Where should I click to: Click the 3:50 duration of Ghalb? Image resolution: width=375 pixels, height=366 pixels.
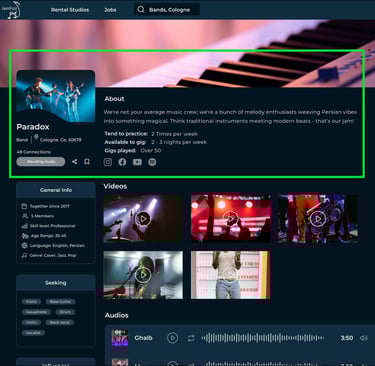[x=347, y=338]
